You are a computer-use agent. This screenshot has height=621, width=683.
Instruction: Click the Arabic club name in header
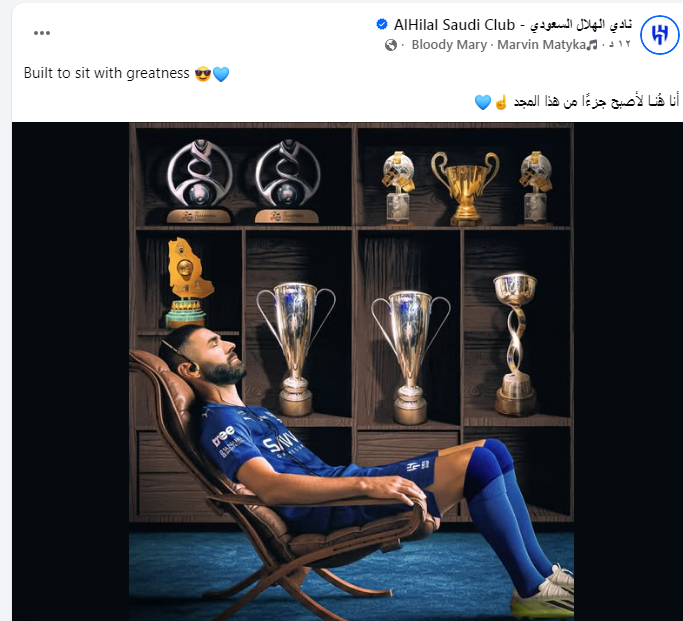click(581, 25)
